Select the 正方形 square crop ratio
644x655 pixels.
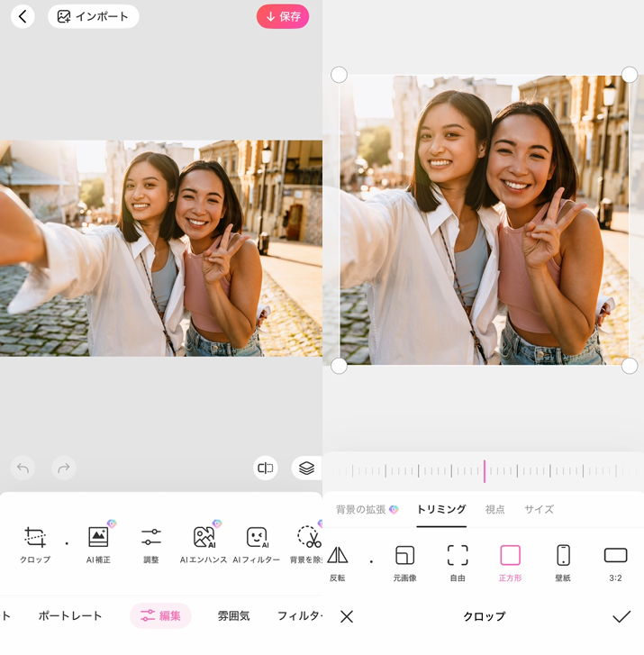click(511, 563)
